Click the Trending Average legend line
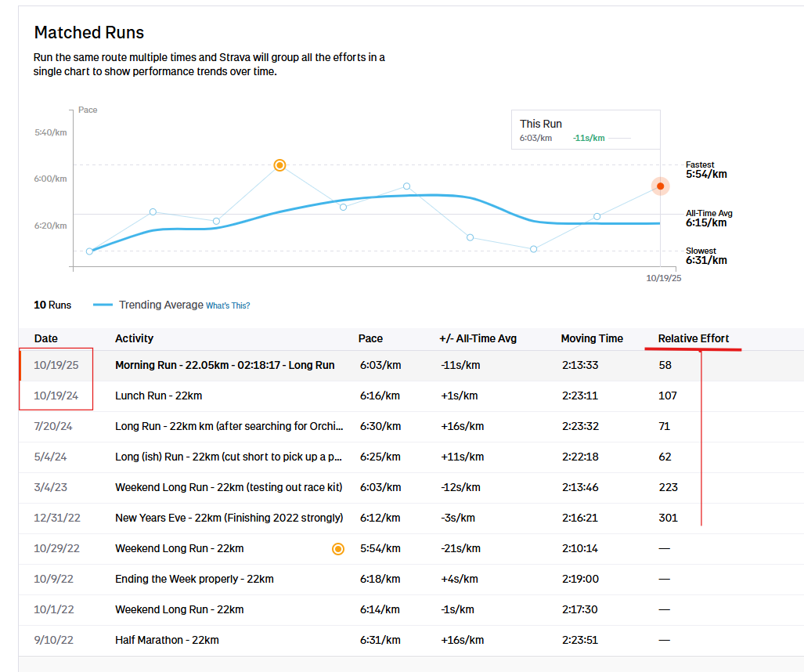Viewport: 804px width, 672px height. [x=103, y=305]
